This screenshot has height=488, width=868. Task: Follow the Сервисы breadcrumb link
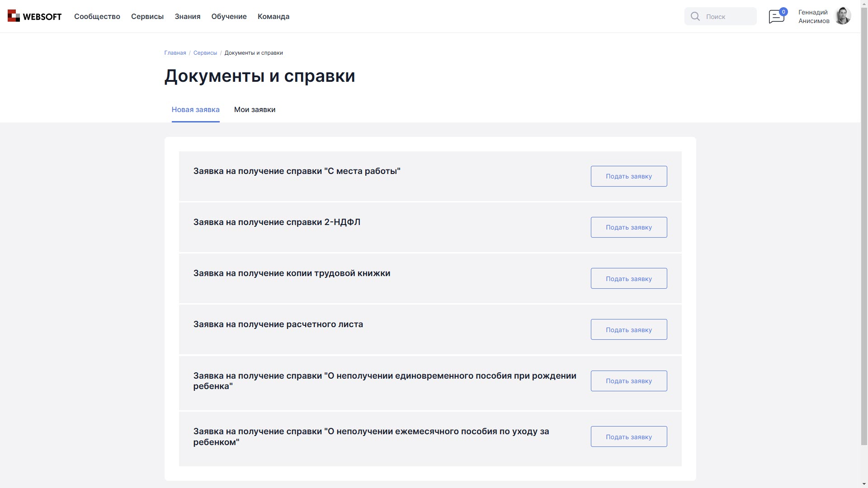click(205, 53)
